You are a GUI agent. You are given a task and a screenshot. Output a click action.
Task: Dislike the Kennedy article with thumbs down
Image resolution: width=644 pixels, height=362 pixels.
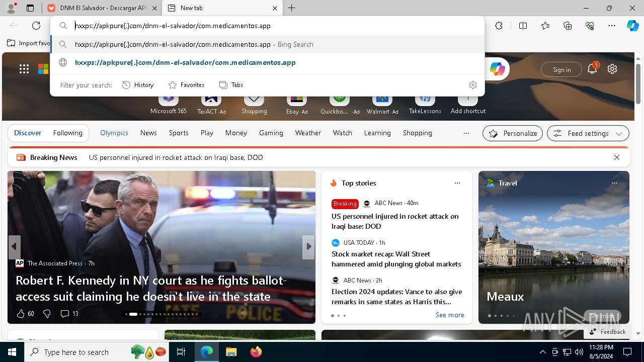coord(47,314)
